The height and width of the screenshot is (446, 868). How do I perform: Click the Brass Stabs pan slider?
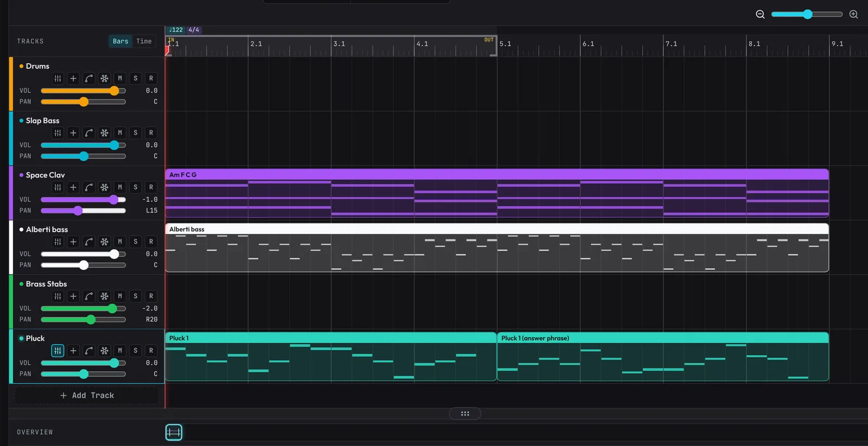84,320
